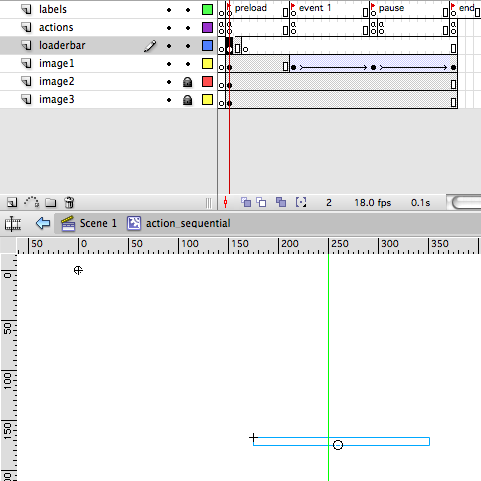Toggle lock dot on labels layer
Image resolution: width=481 pixels, height=481 pixels.
[x=188, y=10]
